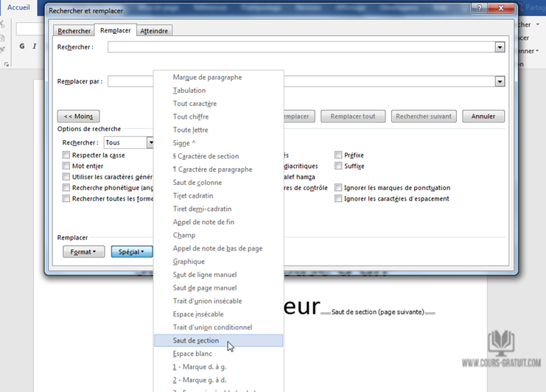Viewport: 546px width, 392px height.
Task: Open the Remplacer par field dropdown arrow
Action: pos(500,81)
